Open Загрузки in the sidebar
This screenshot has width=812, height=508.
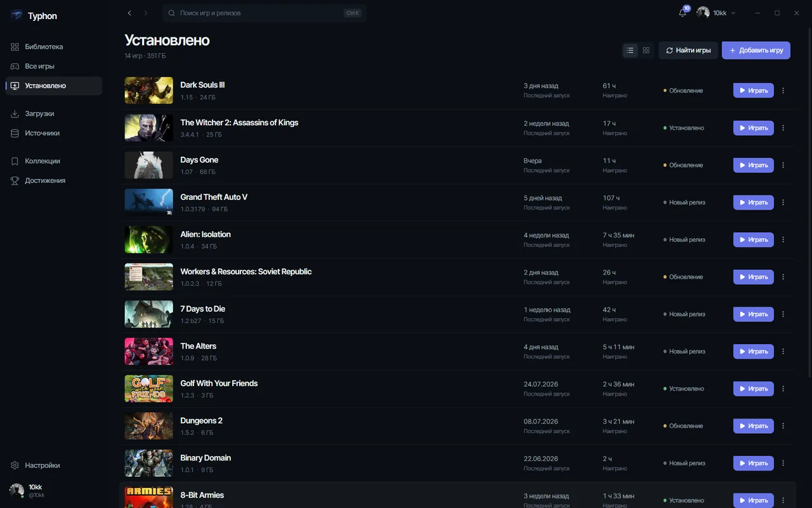[54, 114]
